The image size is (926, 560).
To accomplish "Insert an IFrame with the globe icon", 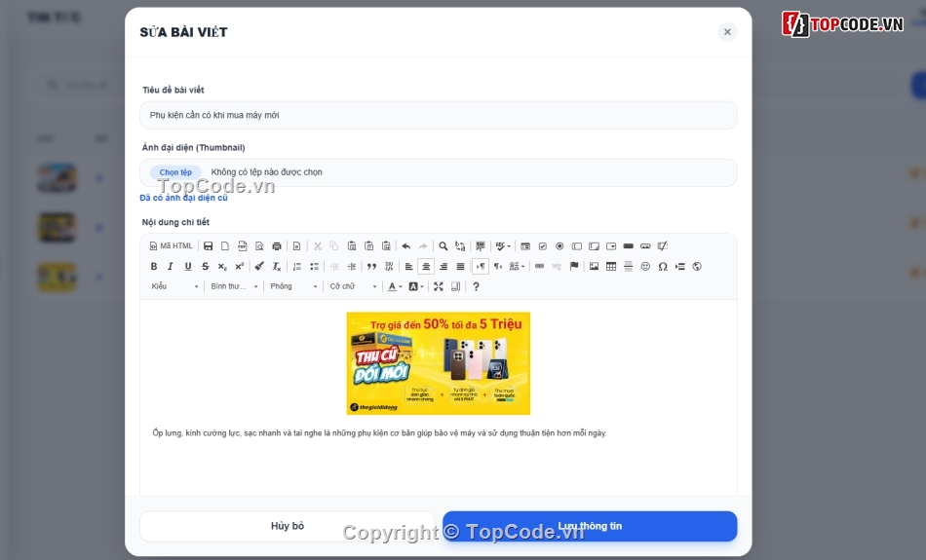I will coord(697,266).
